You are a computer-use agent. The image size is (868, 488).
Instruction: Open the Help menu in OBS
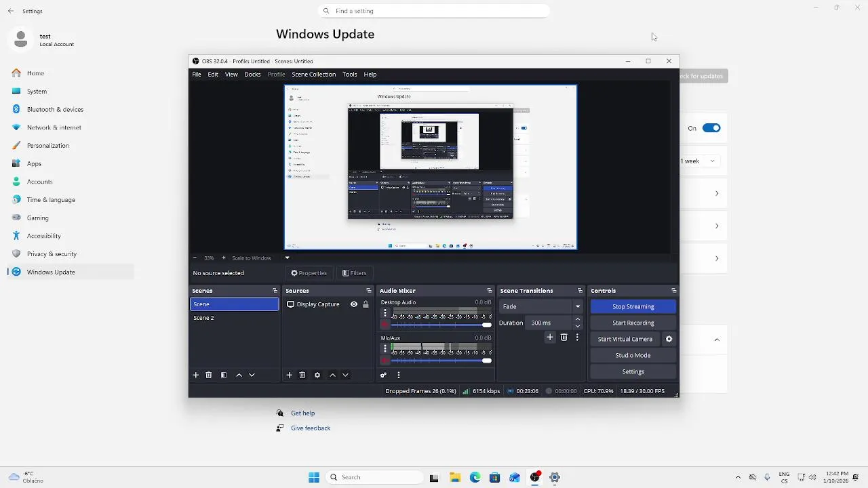pos(370,75)
